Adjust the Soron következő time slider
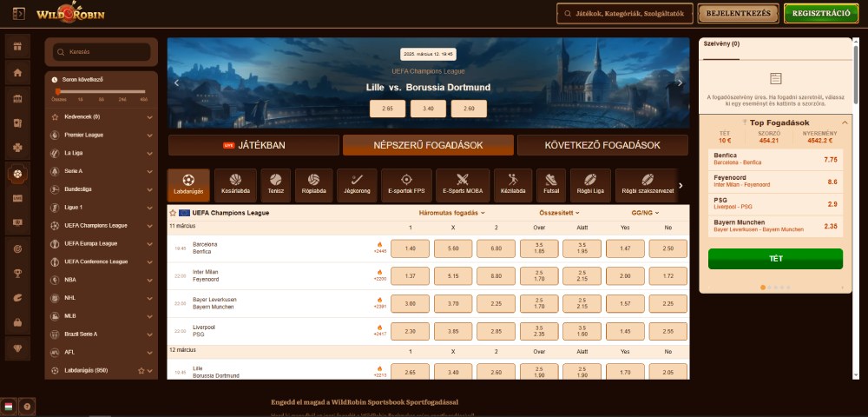Image resolution: width=868 pixels, height=417 pixels. point(58,91)
